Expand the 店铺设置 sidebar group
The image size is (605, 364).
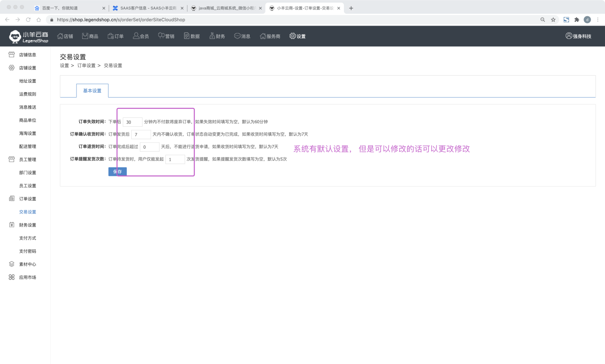click(x=27, y=68)
